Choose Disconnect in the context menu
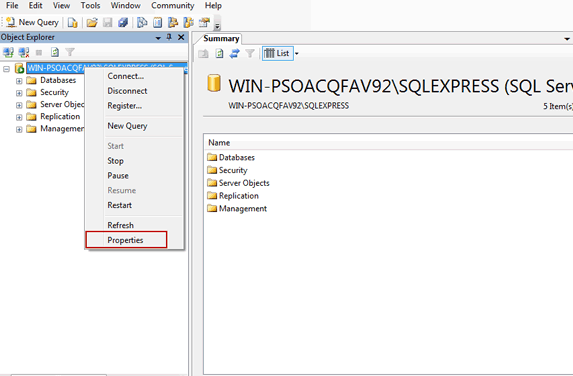 (127, 91)
